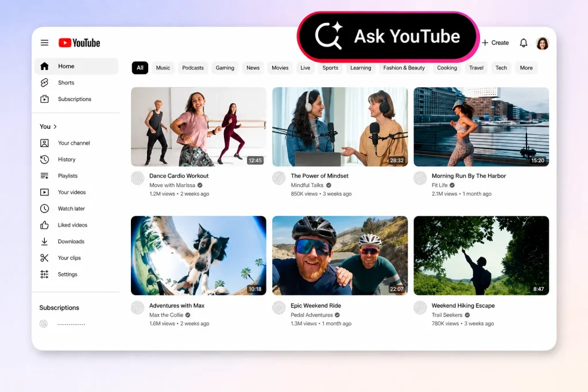
Task: Select the Fashion & Beauty chip
Action: (x=404, y=68)
